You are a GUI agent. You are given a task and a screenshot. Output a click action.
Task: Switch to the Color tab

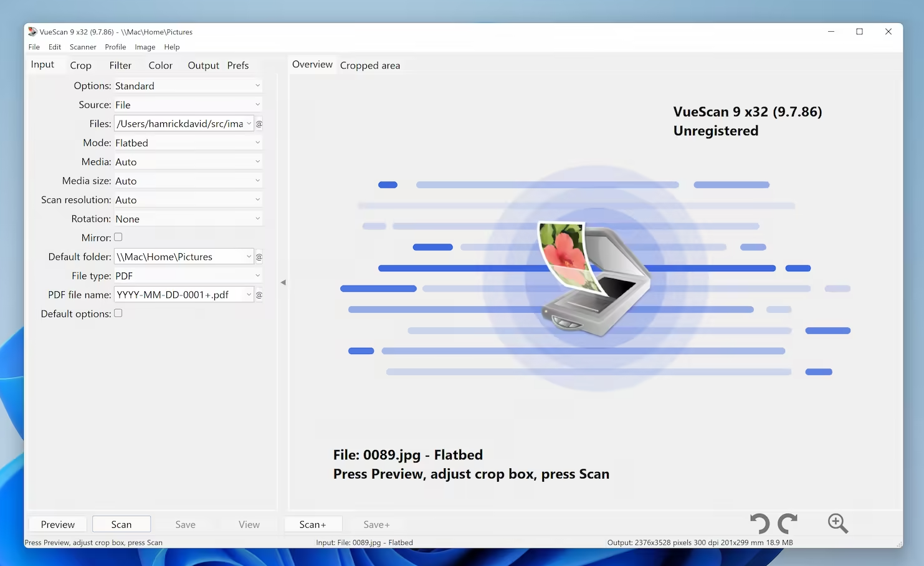(160, 65)
